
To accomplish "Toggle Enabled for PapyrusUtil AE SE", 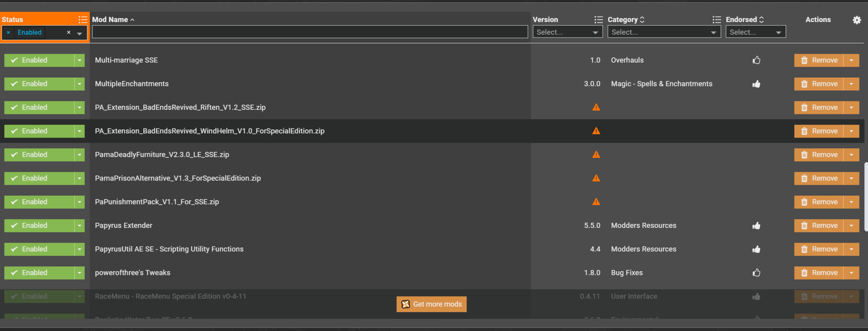I will pos(39,249).
